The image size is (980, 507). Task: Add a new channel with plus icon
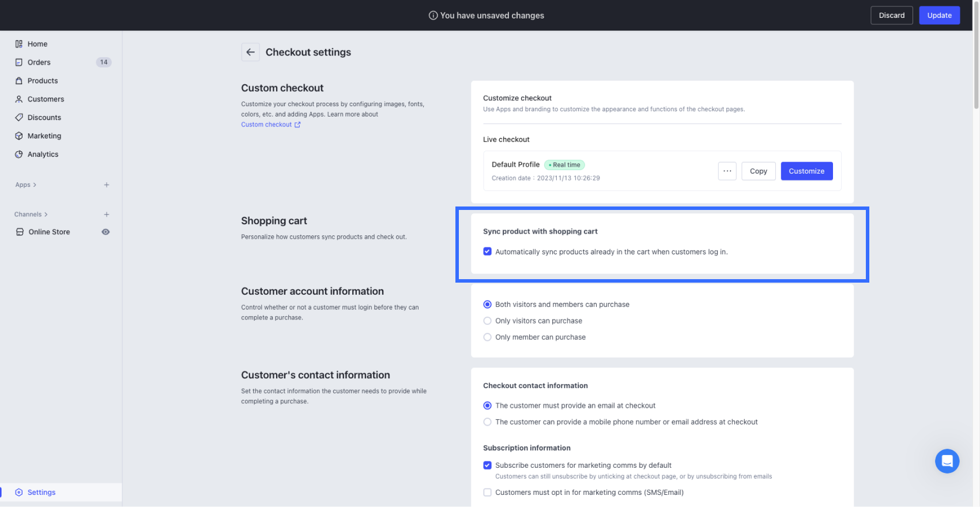pos(107,214)
